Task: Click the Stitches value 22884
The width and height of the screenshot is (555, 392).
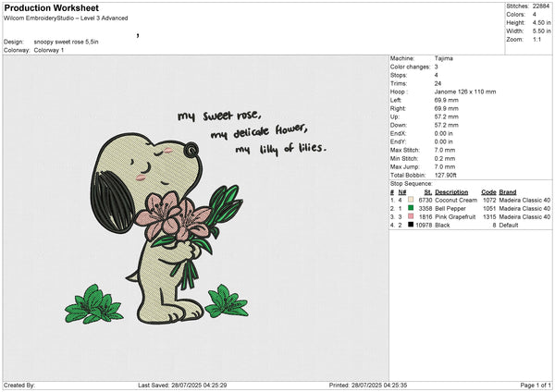Action: tap(541, 6)
